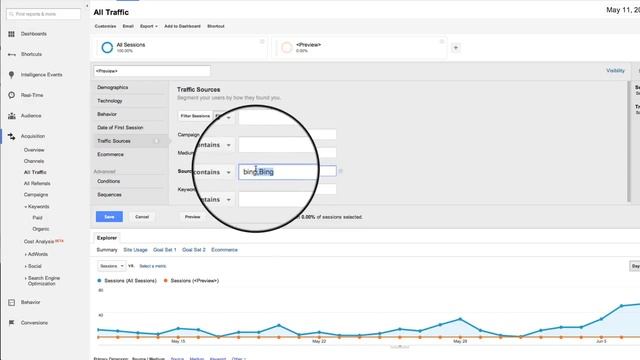Click the segment panel vertical scrollbar
The image size is (640, 360).
pos(629,141)
